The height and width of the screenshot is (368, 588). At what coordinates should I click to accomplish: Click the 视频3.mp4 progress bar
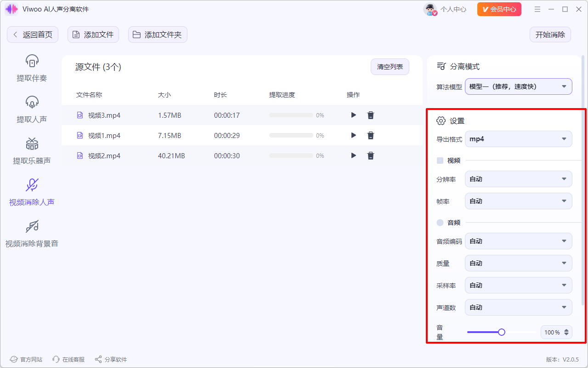[291, 115]
